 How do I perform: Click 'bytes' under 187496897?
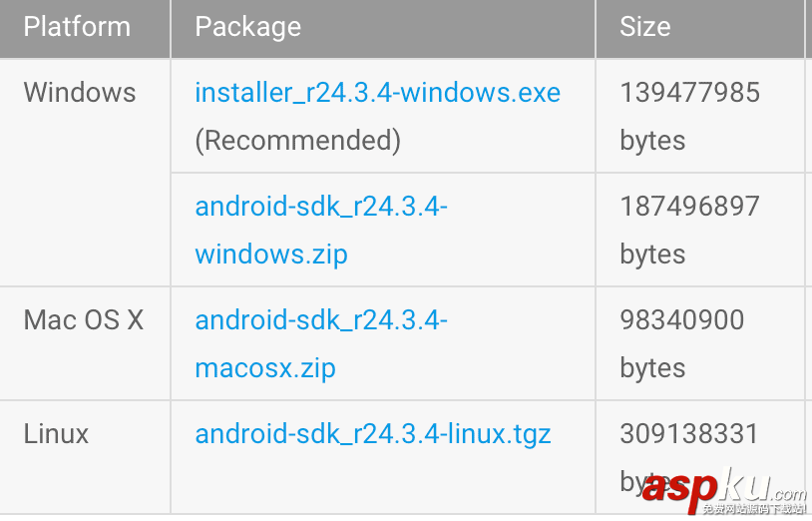[652, 255]
